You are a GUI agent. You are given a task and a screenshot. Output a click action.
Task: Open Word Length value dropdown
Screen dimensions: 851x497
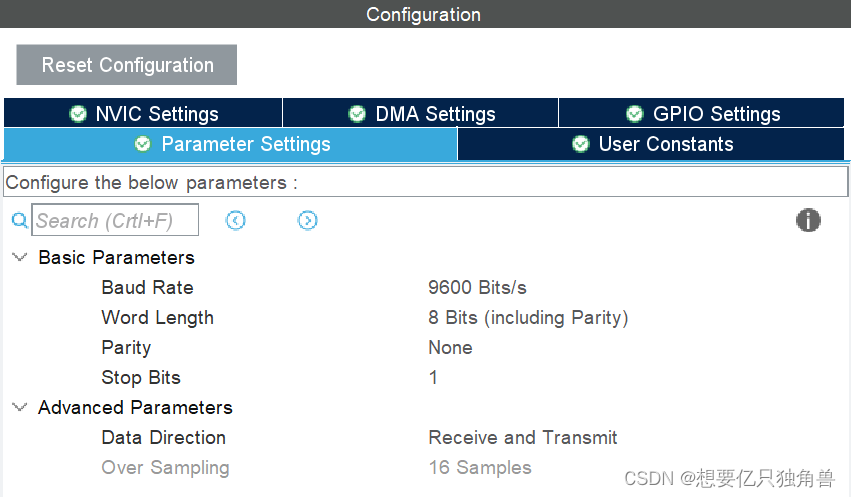pyautogui.click(x=528, y=318)
